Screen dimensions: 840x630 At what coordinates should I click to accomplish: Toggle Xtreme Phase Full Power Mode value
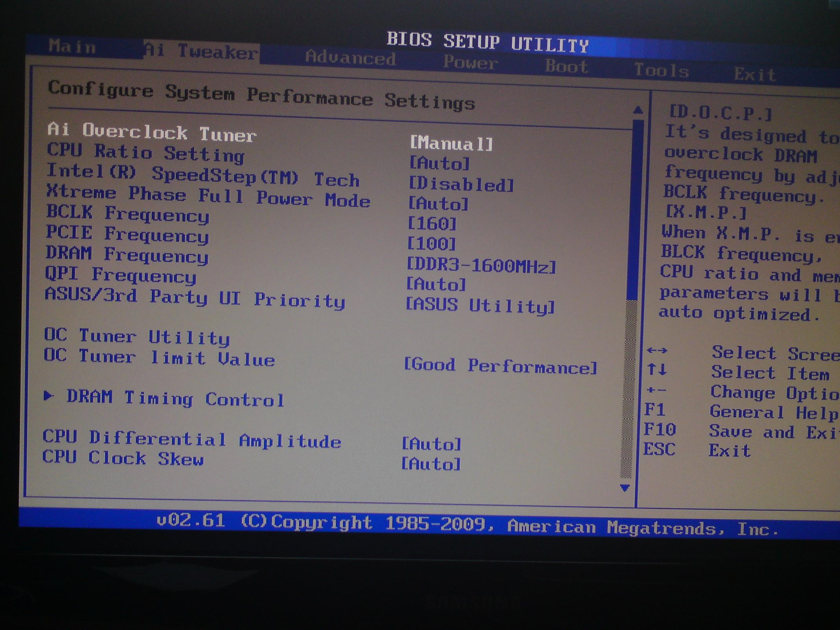coord(439,204)
